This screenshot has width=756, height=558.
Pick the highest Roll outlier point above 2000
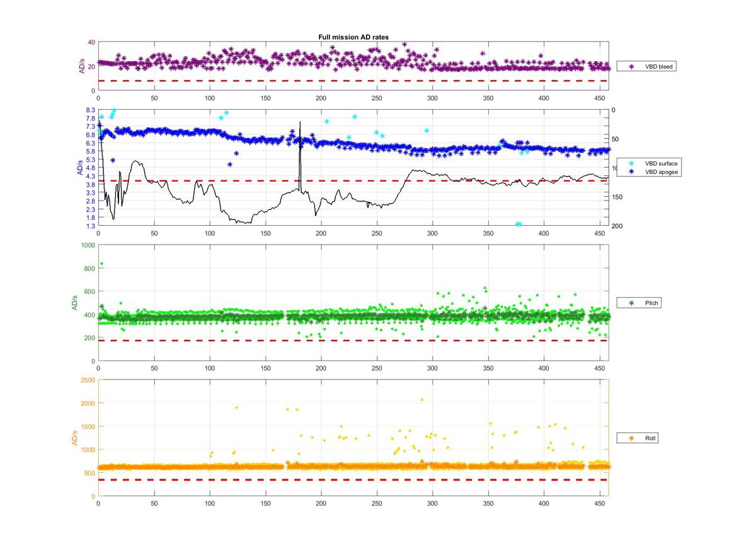(x=422, y=400)
